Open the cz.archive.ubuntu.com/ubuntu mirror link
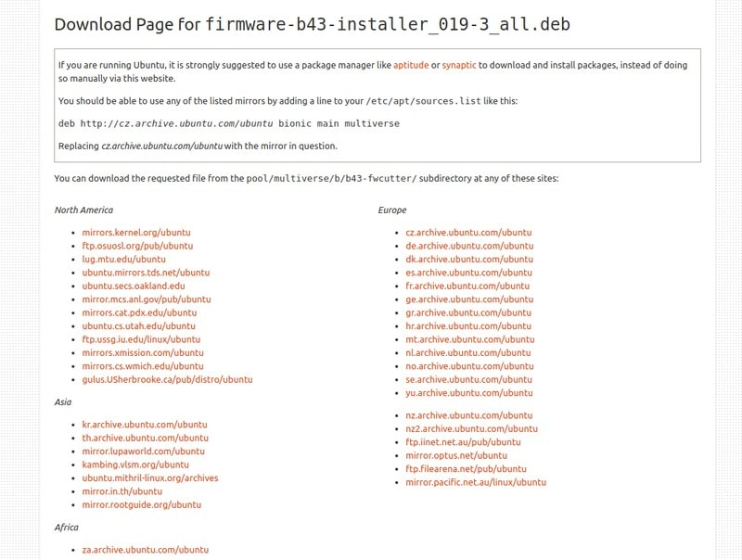The height and width of the screenshot is (560, 742). click(468, 232)
